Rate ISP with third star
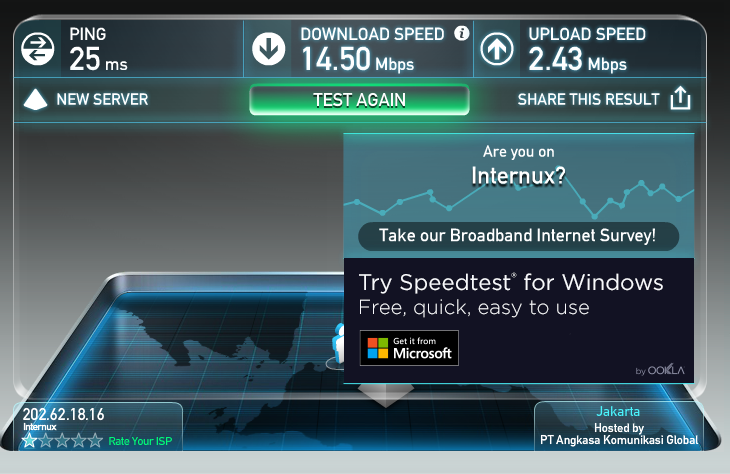Viewport: 730px width, 474px height. point(62,440)
